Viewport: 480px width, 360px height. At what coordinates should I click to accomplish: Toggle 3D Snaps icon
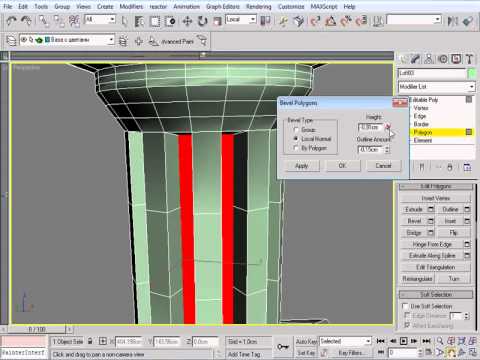315,21
